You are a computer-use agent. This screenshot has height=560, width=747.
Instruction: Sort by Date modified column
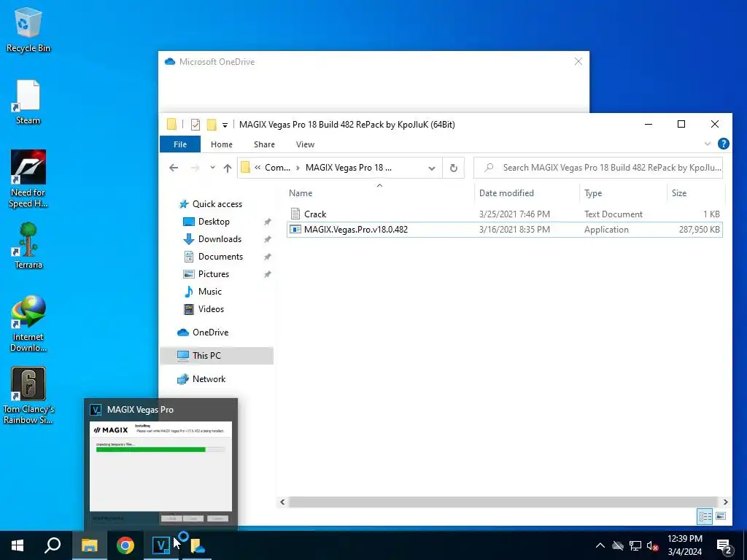click(x=527, y=192)
